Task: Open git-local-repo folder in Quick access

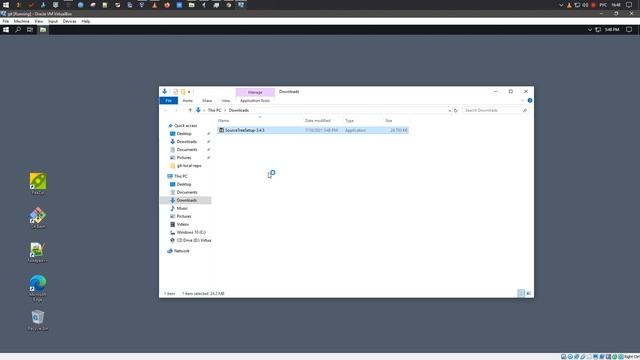Action: [x=189, y=166]
